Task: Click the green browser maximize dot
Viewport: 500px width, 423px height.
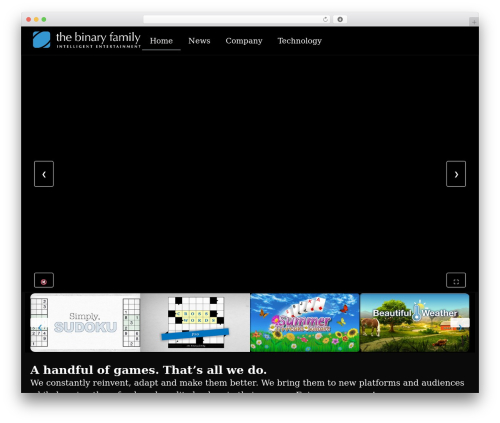Action: pyautogui.click(x=44, y=19)
